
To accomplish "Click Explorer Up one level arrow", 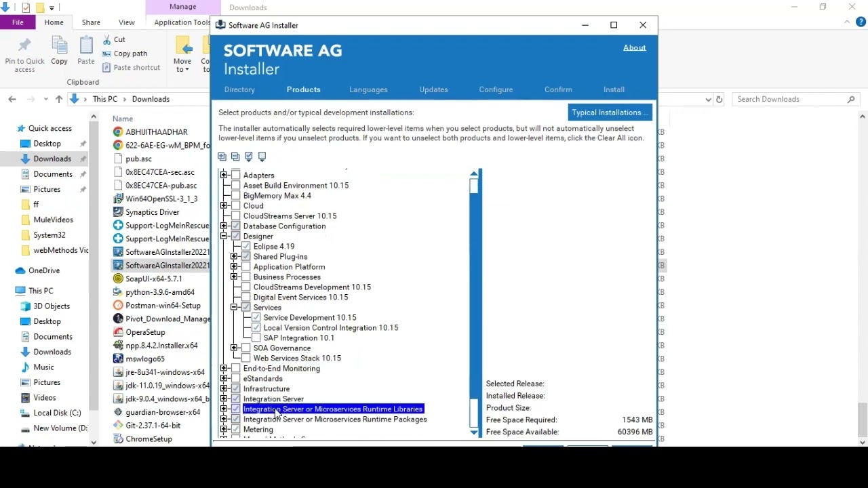I will [x=59, y=99].
